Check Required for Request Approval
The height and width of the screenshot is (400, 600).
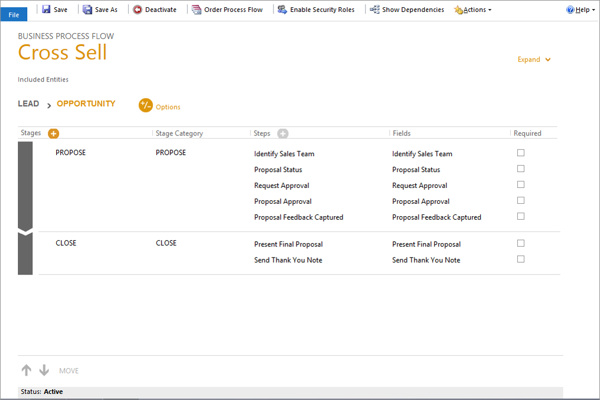coord(521,185)
